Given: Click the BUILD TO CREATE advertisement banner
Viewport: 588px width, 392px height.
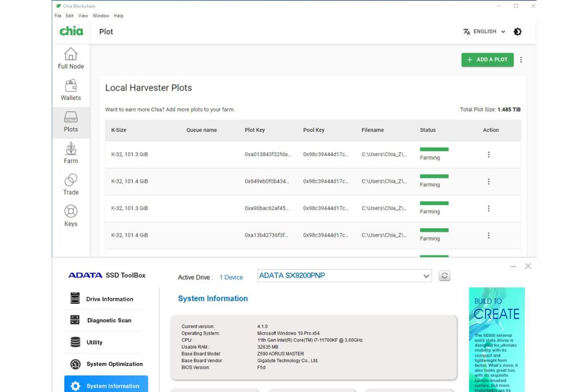Looking at the screenshot, I should click(x=497, y=340).
